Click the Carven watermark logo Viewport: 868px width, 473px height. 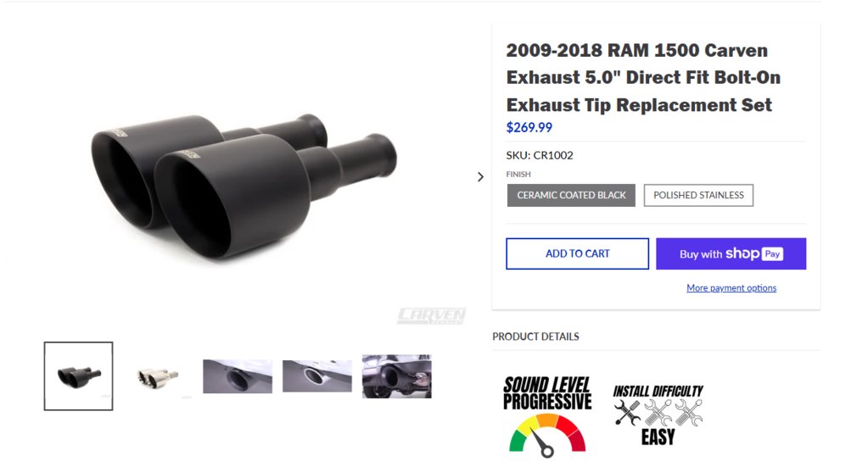[431, 316]
